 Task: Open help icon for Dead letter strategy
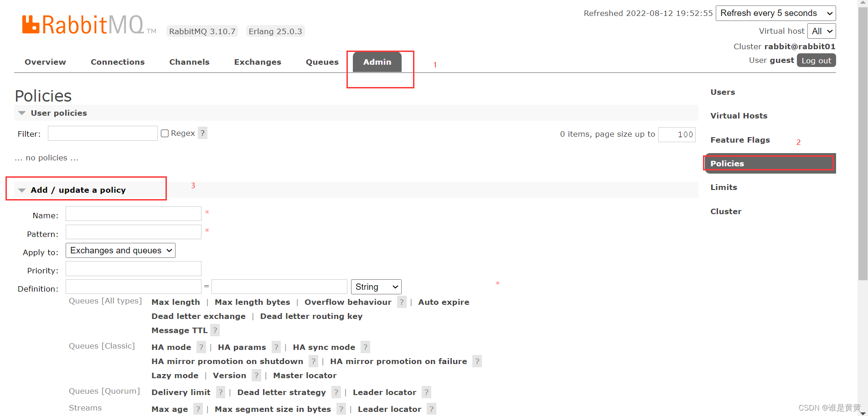coord(336,392)
